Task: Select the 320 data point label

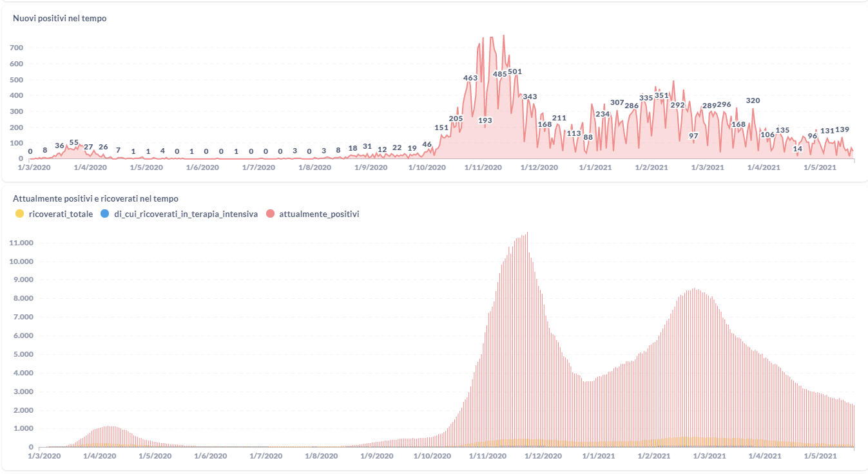Action: 753,100
